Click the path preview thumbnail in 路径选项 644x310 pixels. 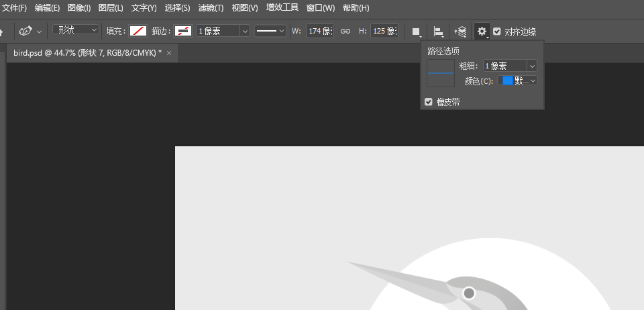[x=441, y=73]
